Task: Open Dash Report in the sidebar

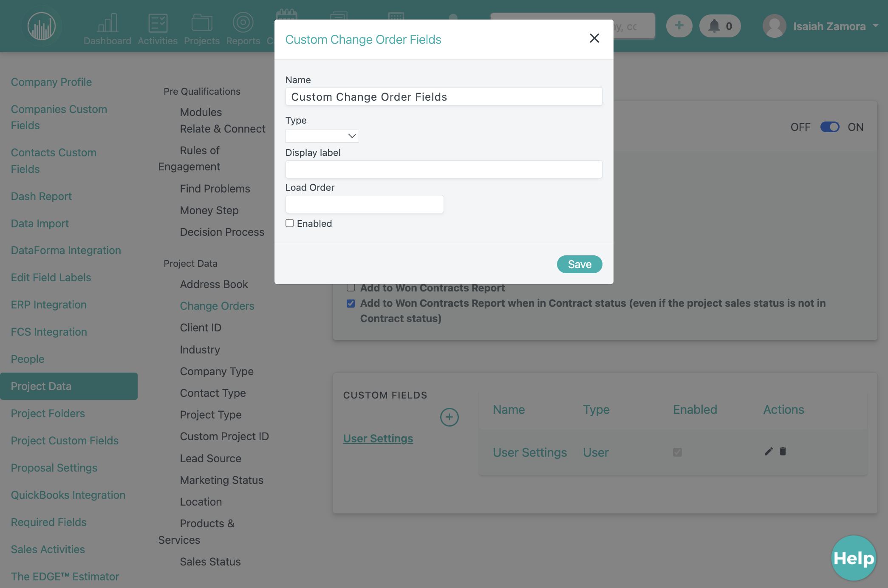Action: click(41, 196)
